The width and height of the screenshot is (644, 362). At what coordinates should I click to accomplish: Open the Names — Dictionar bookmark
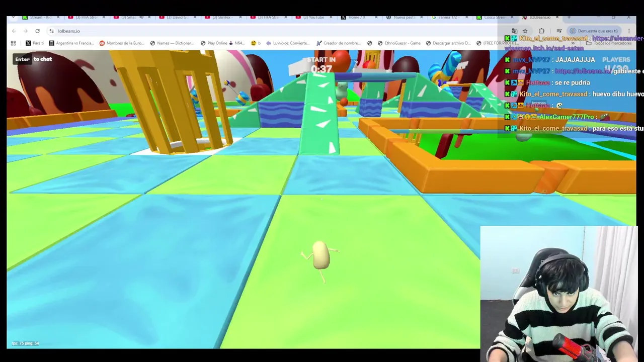tap(172, 43)
